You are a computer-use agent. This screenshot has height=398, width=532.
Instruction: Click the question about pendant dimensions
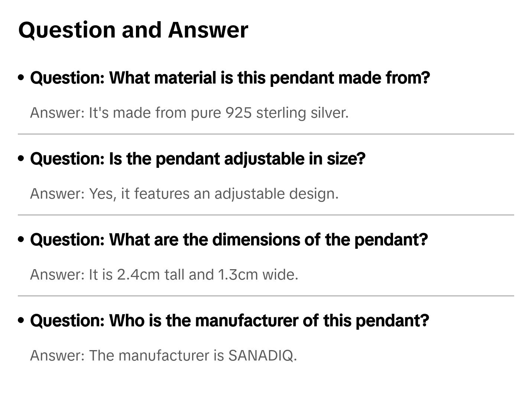pos(229,240)
